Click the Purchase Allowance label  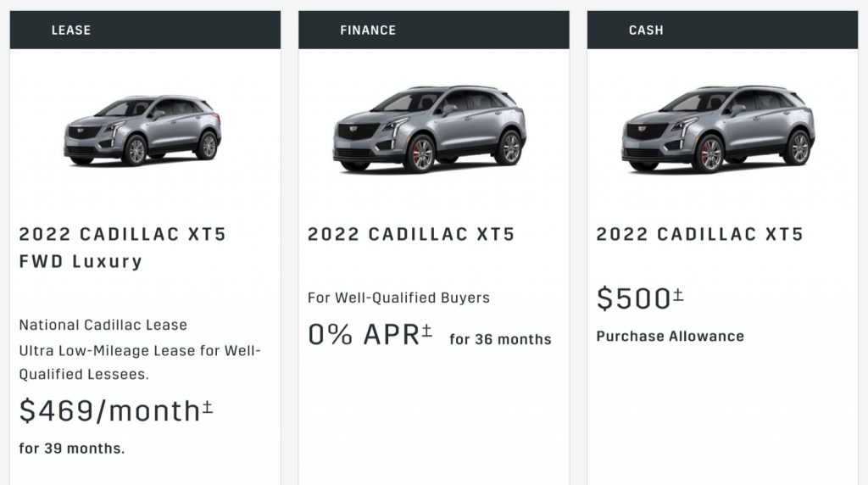tap(670, 336)
